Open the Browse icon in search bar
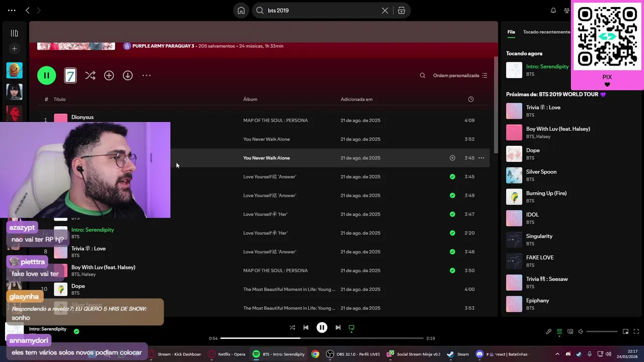 [401, 10]
